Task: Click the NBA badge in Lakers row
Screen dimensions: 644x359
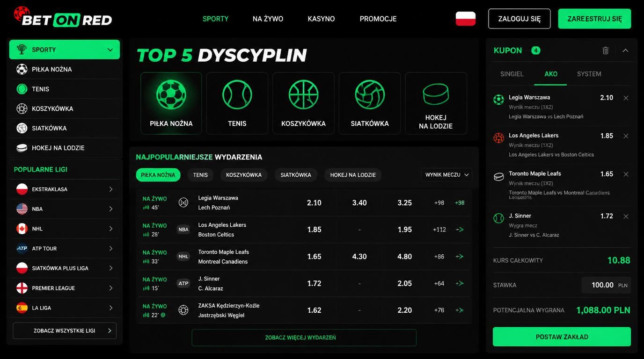Action: tap(183, 230)
